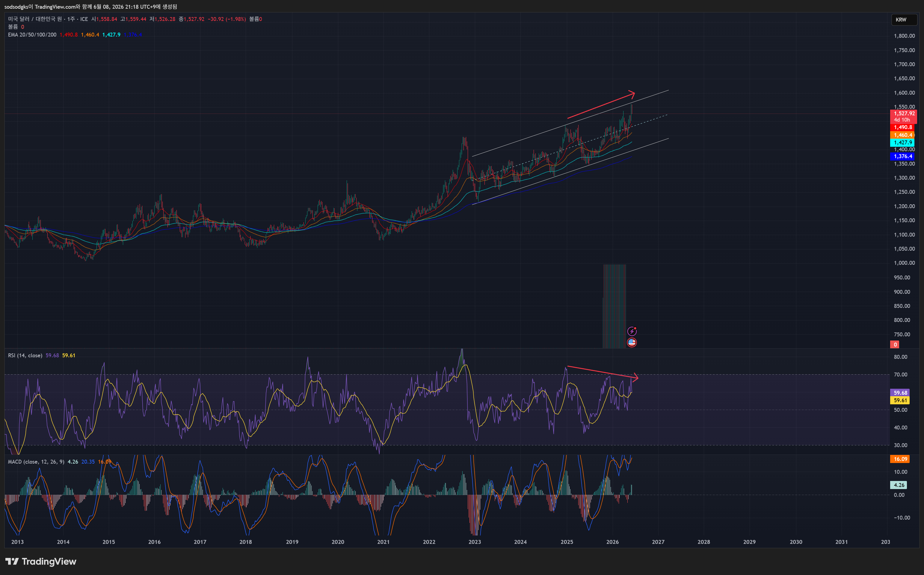Click 1,300.00 on the price axis
Image resolution: width=924 pixels, height=575 pixels.
(904, 178)
